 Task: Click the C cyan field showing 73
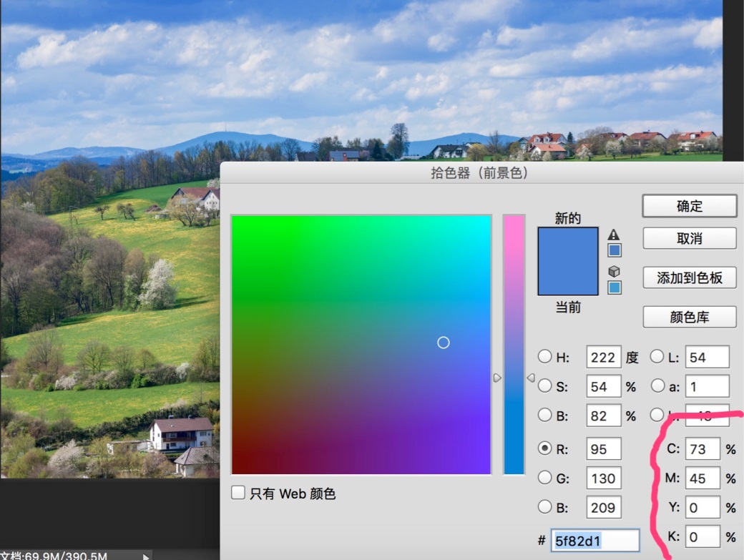pyautogui.click(x=703, y=448)
